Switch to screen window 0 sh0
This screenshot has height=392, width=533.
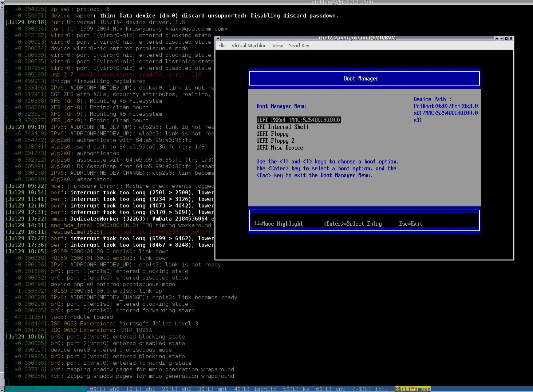tap(104, 389)
